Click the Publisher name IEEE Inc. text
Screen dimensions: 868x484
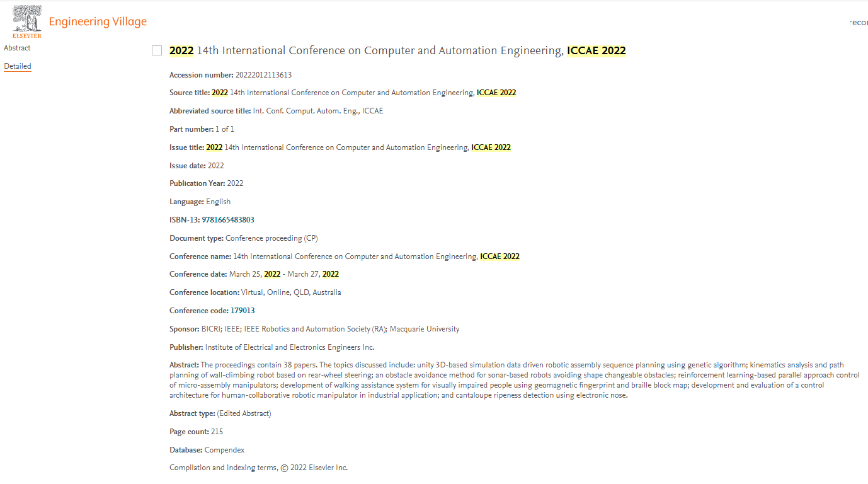click(290, 347)
